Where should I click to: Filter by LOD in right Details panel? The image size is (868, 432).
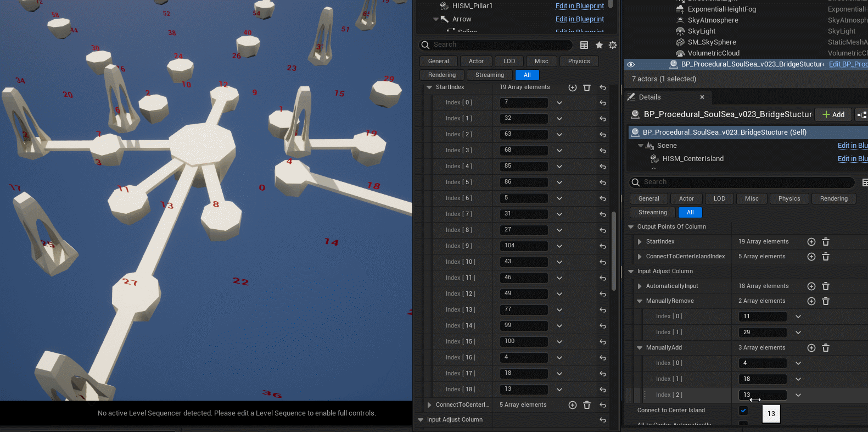tap(720, 199)
